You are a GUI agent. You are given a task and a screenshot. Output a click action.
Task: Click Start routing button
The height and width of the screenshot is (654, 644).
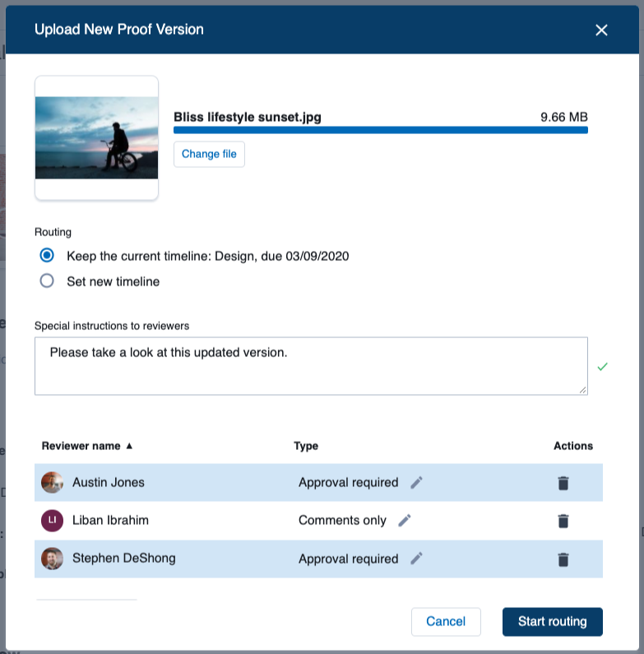(x=552, y=621)
